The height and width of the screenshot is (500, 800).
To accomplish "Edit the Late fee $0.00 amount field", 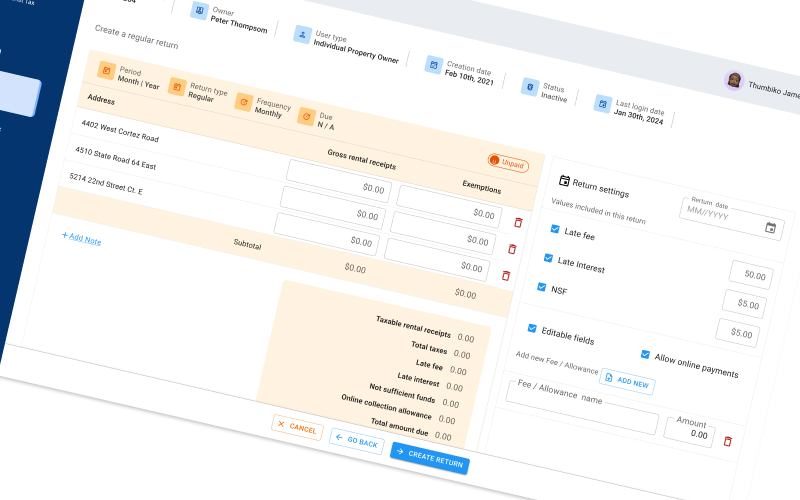I will point(751,274).
